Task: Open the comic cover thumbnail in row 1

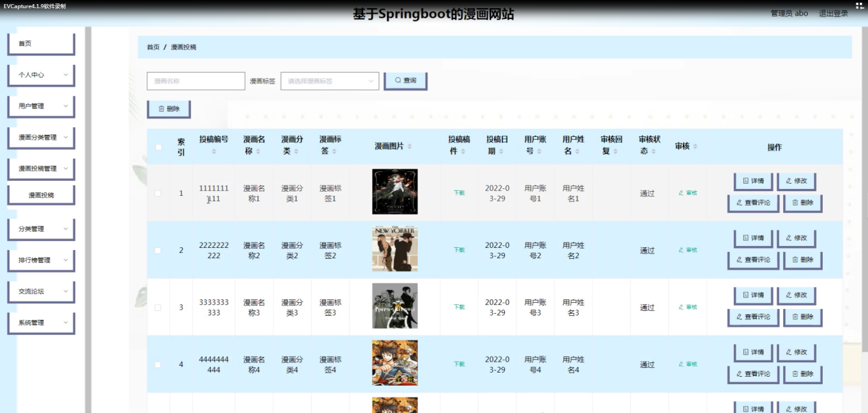Action: pyautogui.click(x=395, y=192)
